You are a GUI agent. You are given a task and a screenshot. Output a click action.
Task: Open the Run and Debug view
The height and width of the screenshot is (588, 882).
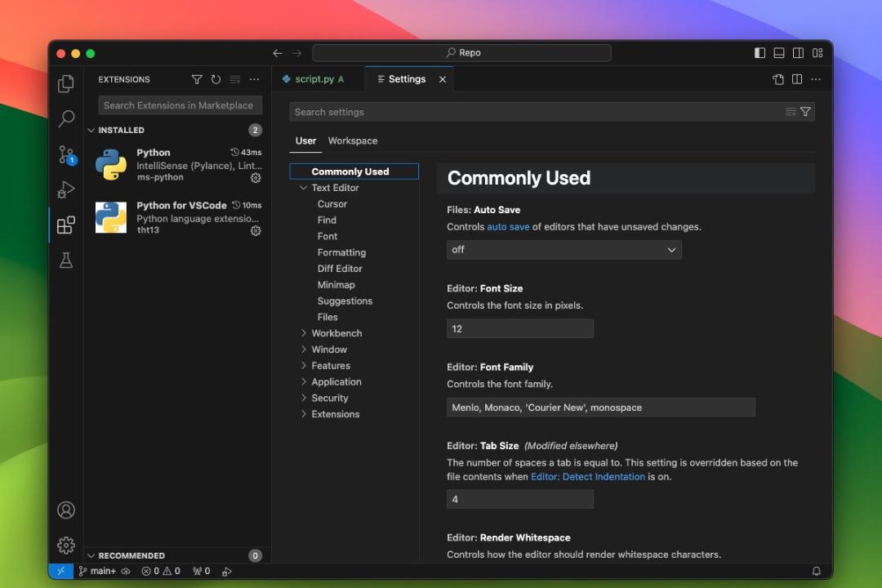[66, 189]
